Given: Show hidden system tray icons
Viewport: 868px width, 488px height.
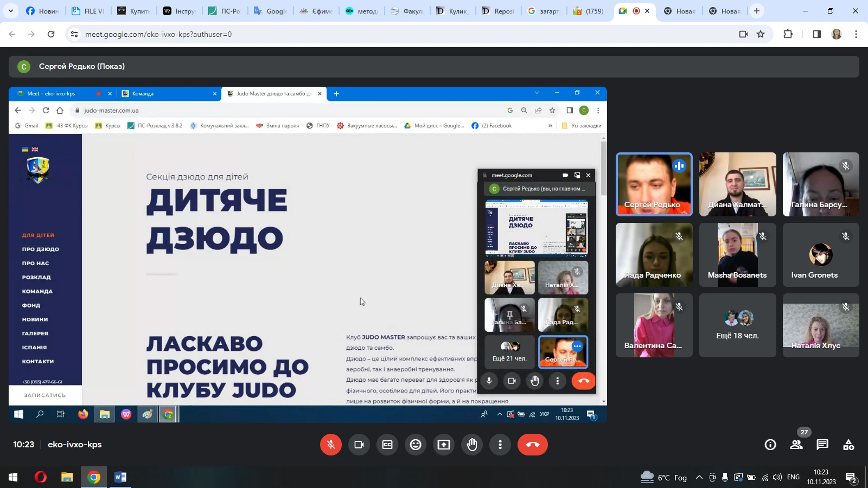Looking at the screenshot, I should (x=699, y=477).
